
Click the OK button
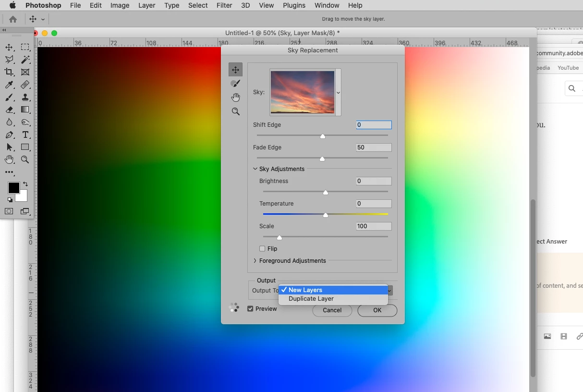pyautogui.click(x=377, y=310)
